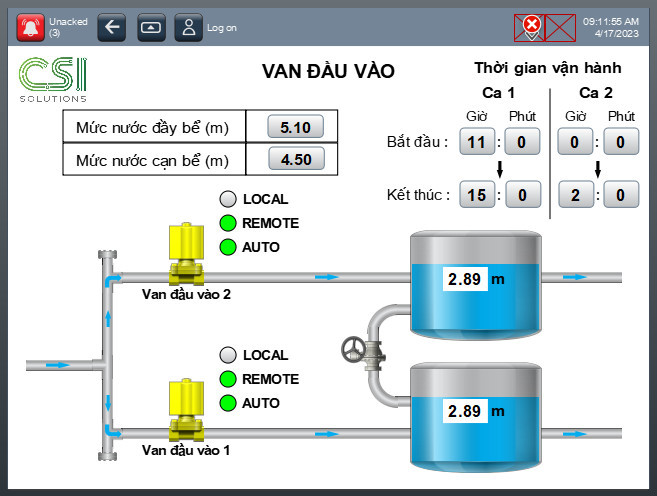The height and width of the screenshot is (496, 657).
Task: Click the red X error status icon
Action: (x=530, y=27)
